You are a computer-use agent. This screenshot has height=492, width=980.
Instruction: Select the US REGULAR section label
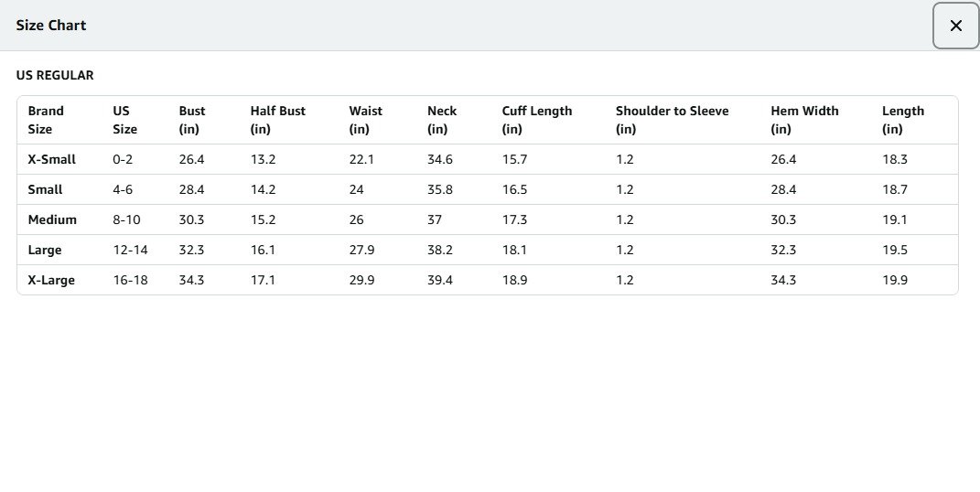[x=55, y=76]
